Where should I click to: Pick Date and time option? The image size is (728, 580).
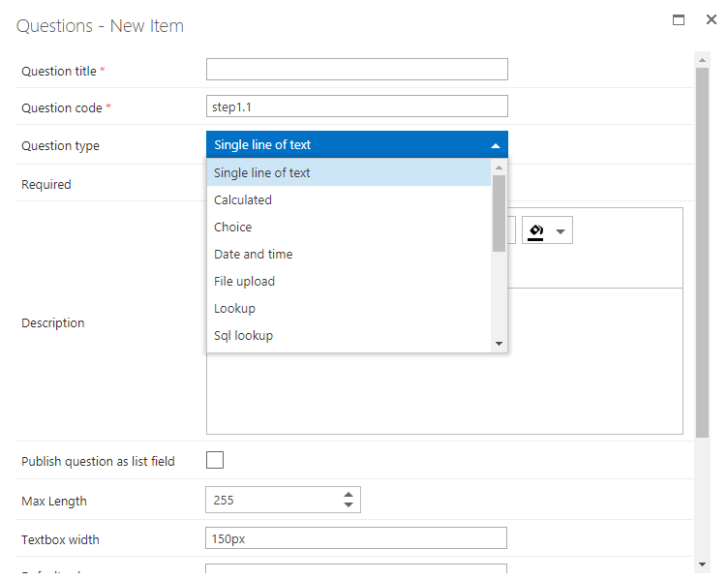tap(349, 255)
